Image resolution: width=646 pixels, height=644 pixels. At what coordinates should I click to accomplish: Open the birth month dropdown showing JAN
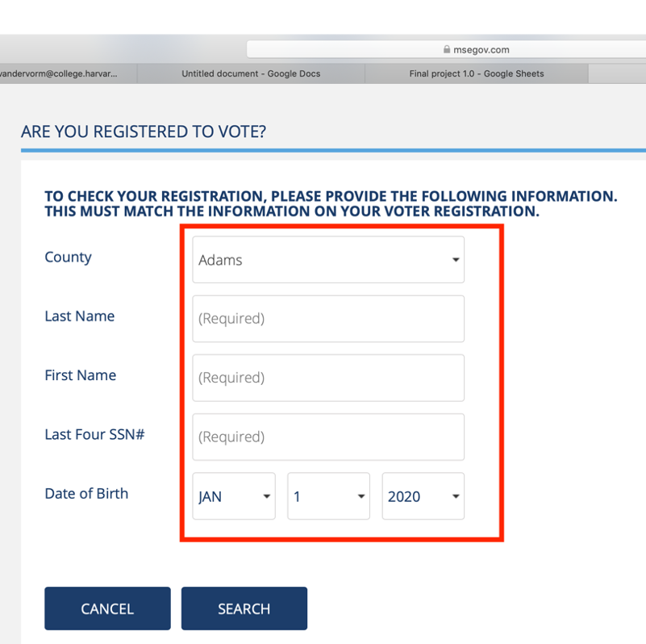coord(234,496)
